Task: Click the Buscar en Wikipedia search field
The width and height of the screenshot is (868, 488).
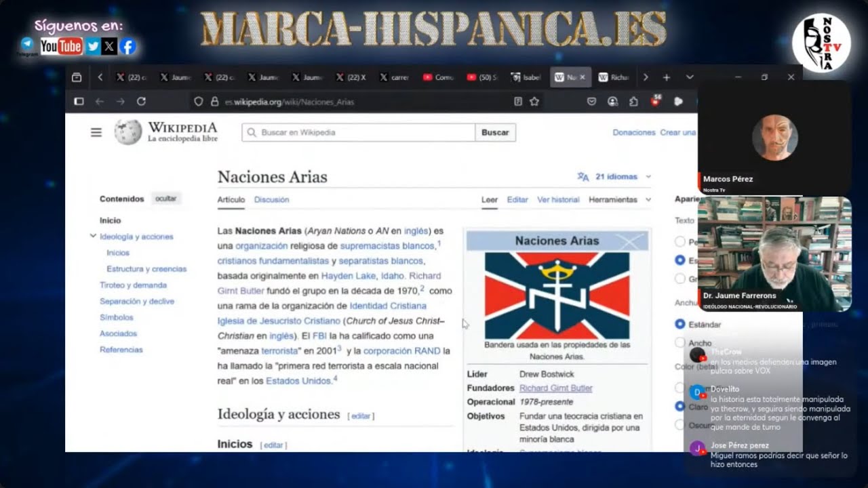Action: (358, 133)
